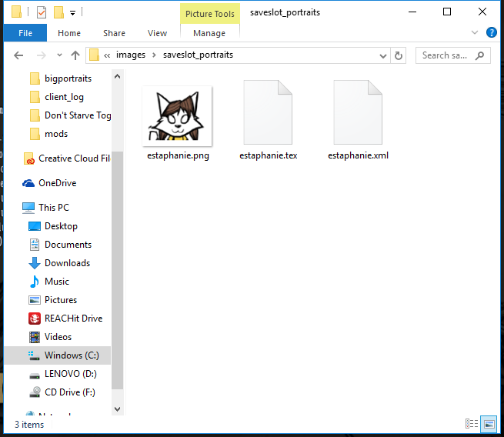Open the estaphanie.png thumbnail
The image size is (504, 437).
(178, 115)
